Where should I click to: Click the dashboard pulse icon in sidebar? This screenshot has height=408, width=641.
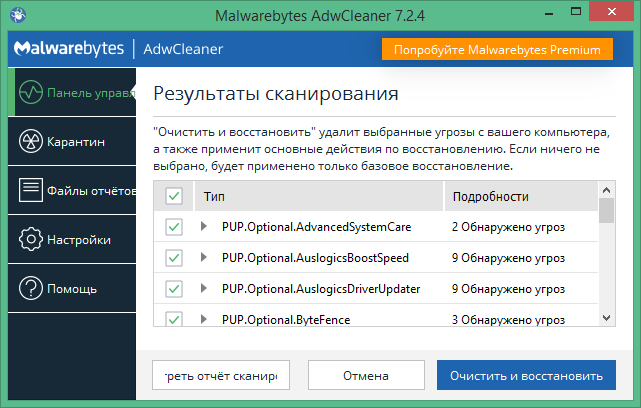coord(31,92)
